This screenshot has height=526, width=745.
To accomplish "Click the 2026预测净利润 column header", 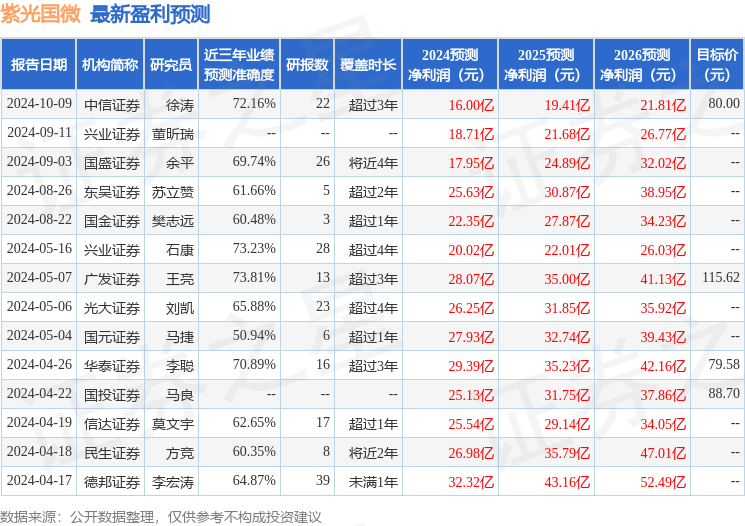I will click(642, 65).
